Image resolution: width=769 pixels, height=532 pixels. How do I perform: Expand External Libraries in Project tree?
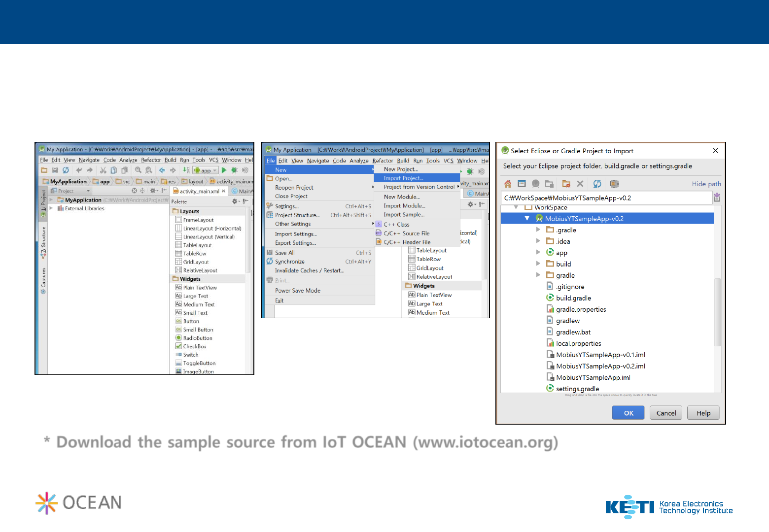(51, 208)
